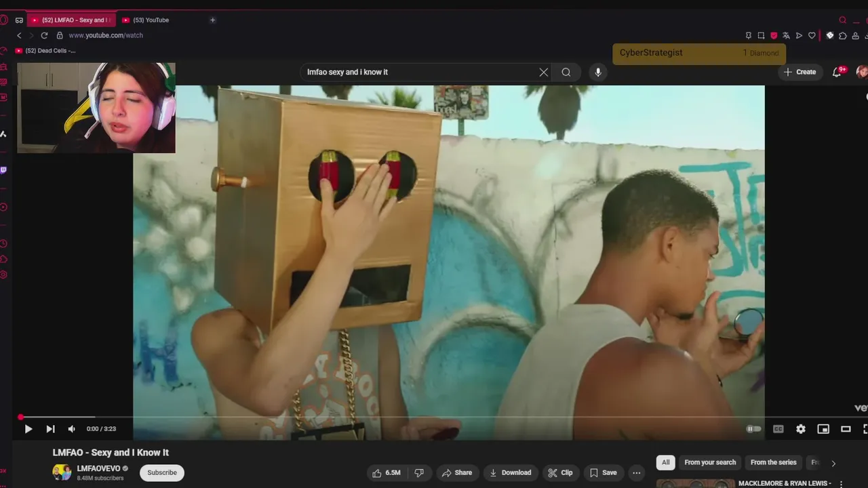The image size is (868, 488).
Task: Search by voice with the microphone
Action: 597,72
